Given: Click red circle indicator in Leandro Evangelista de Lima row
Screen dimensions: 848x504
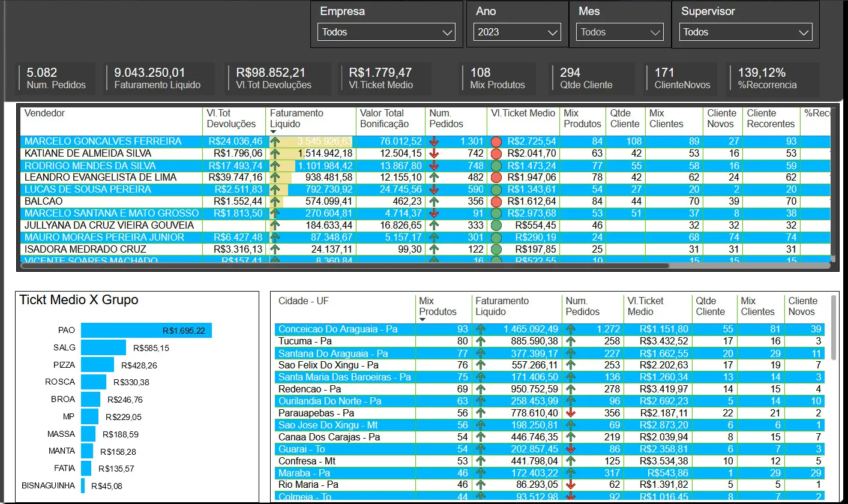Looking at the screenshot, I should tap(496, 178).
